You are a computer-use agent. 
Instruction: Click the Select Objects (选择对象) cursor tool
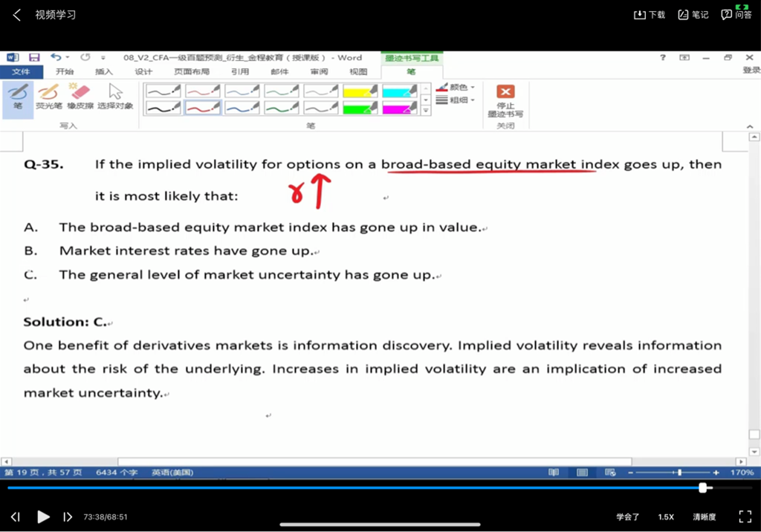[x=115, y=97]
